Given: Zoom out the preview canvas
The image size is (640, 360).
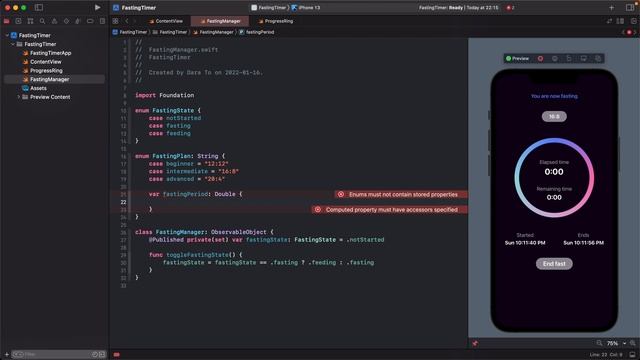Looking at the screenshot, I should point(599,343).
